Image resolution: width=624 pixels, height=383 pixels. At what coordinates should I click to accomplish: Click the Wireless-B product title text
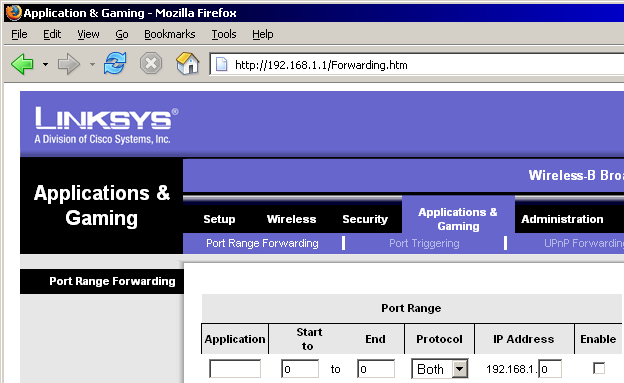(576, 175)
